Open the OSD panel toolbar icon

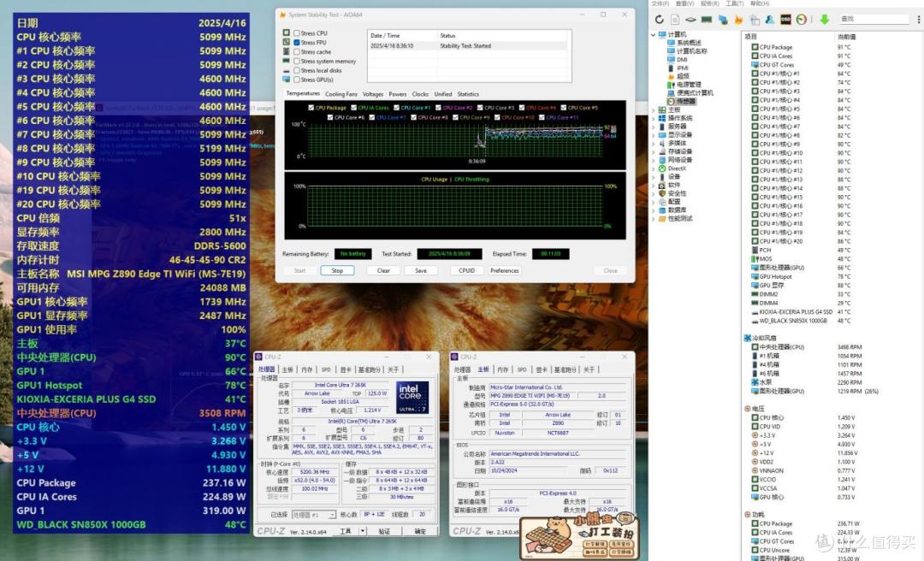(785, 20)
